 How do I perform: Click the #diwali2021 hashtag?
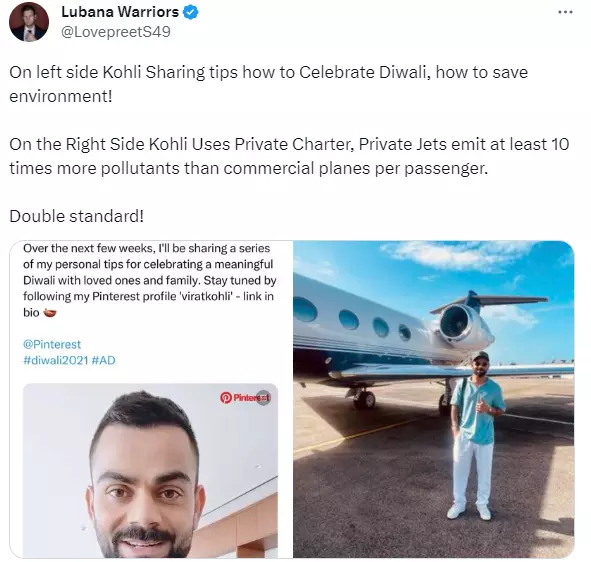click(55, 360)
